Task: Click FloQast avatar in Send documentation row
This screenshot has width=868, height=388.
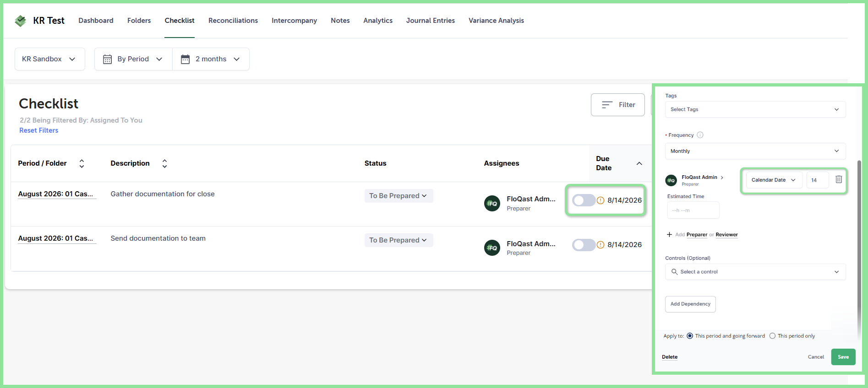Action: coord(492,248)
